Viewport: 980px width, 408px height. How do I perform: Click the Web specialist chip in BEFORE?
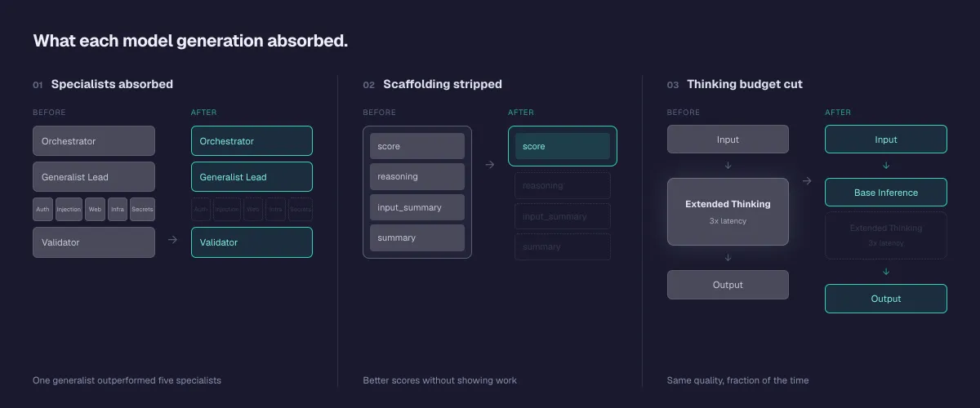pos(95,210)
